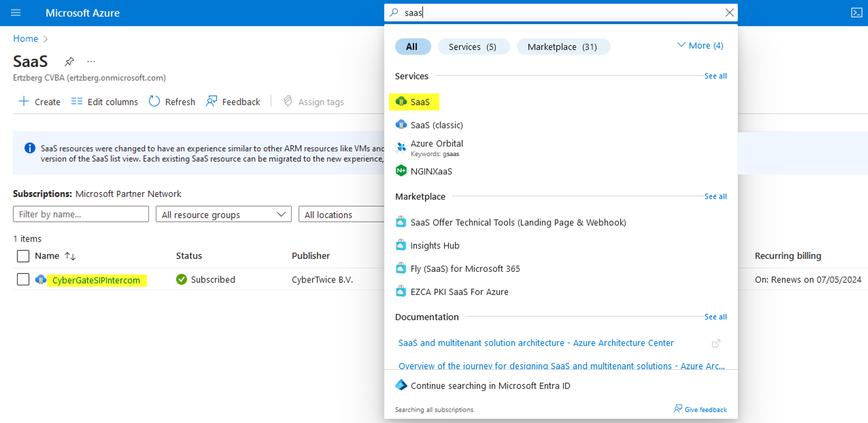The width and height of the screenshot is (868, 423).
Task: Open the ellipsis menu beside SaaS title
Action: click(x=91, y=62)
